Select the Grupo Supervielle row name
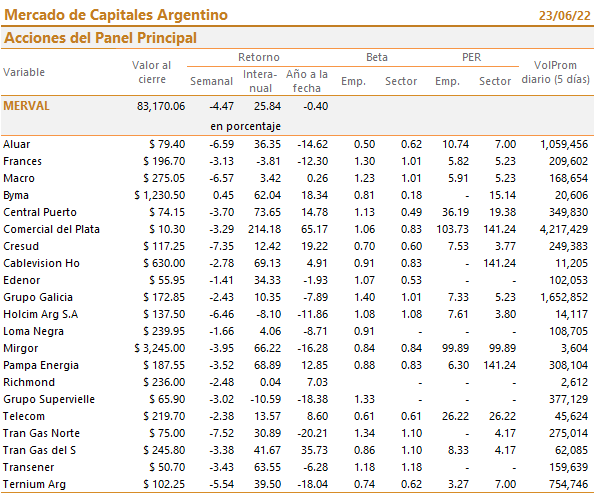This screenshot has width=594, height=493. (x=49, y=399)
